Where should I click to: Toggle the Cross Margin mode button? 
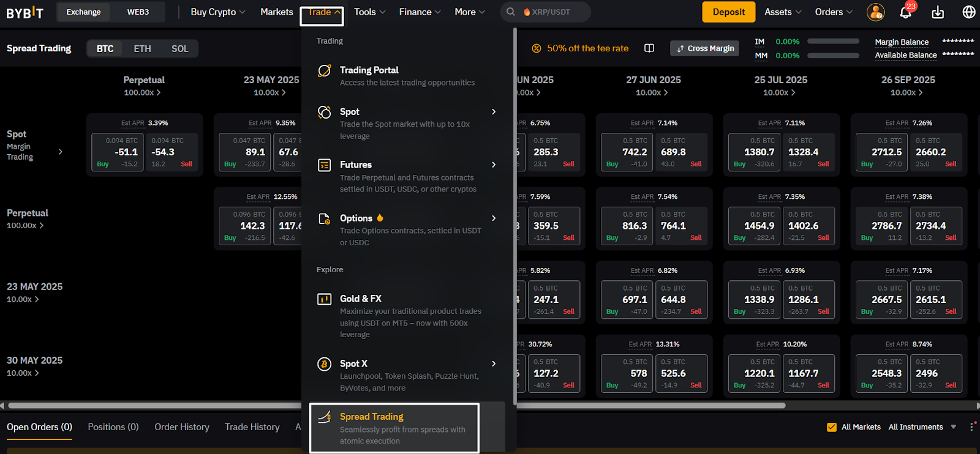[x=704, y=48]
